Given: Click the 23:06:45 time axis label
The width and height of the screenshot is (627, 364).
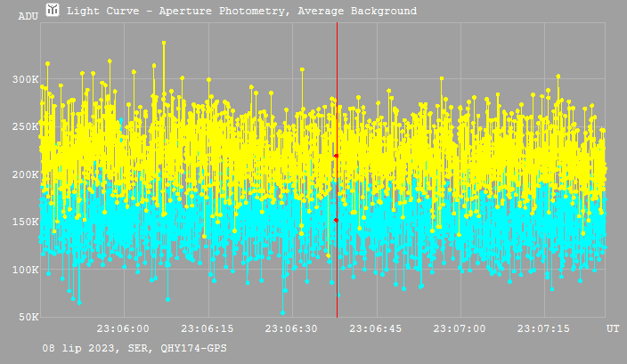Looking at the screenshot, I should pos(376,328).
